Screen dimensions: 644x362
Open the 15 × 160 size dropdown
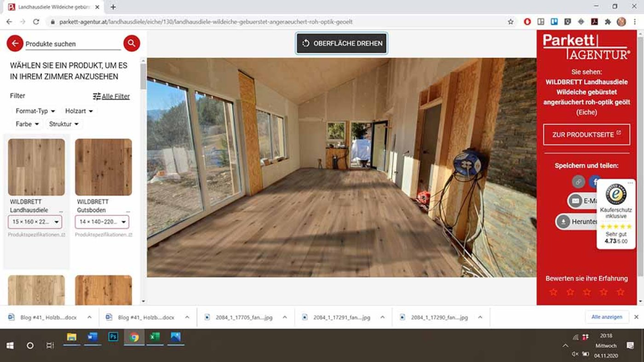click(x=35, y=222)
